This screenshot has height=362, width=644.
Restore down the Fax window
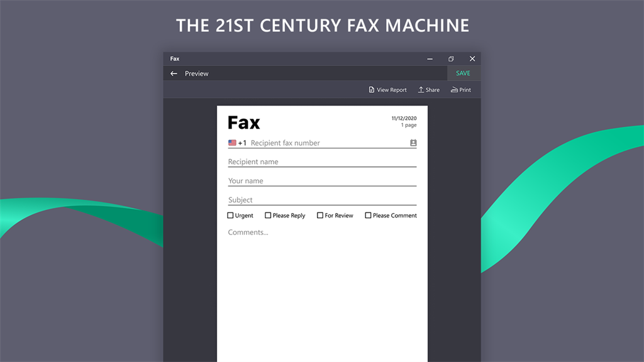[451, 58]
